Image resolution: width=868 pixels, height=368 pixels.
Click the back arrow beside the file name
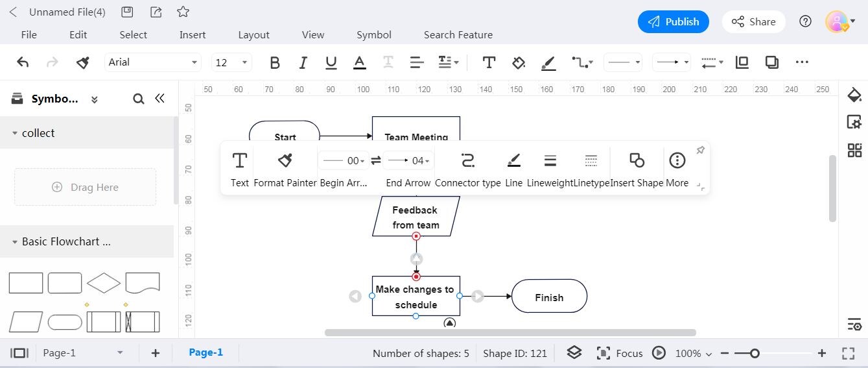13,12
